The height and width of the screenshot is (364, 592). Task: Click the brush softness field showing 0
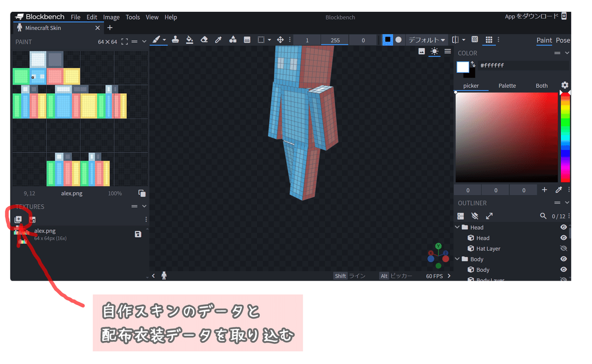coord(363,40)
